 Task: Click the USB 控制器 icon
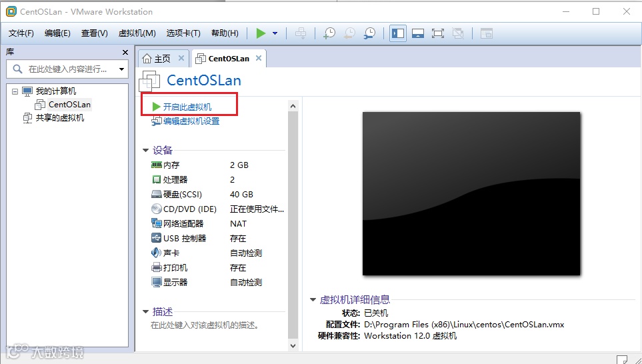point(157,238)
